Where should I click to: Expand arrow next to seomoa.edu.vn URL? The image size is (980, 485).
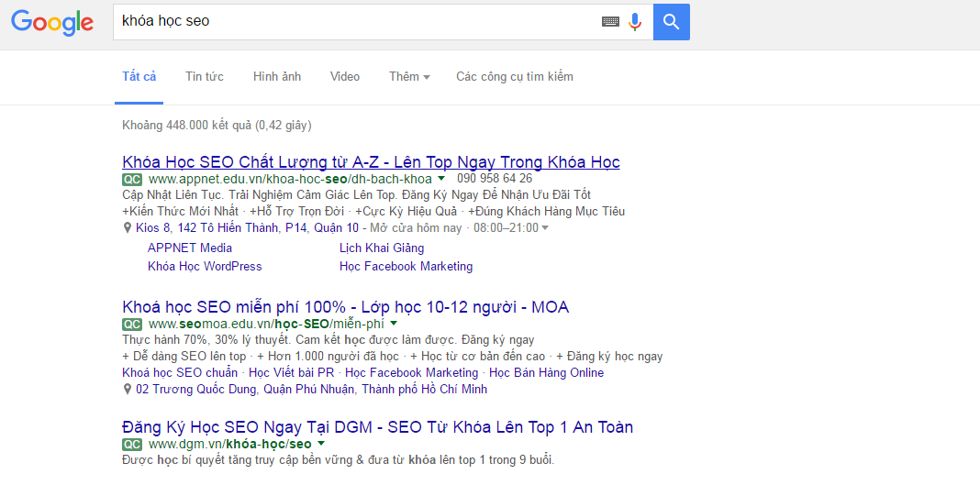pos(394,324)
